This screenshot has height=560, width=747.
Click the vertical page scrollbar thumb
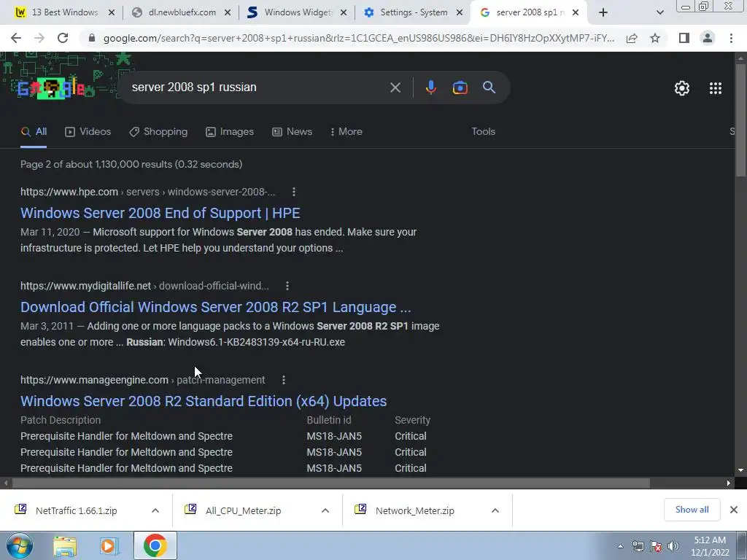[x=741, y=120]
